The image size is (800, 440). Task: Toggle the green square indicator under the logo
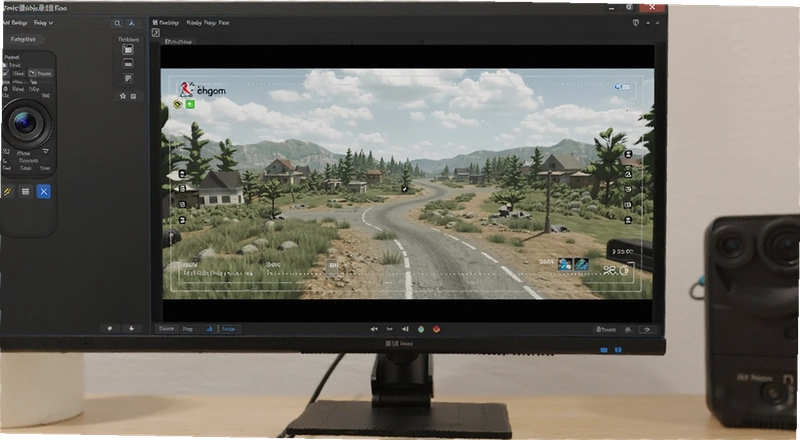coord(190,104)
